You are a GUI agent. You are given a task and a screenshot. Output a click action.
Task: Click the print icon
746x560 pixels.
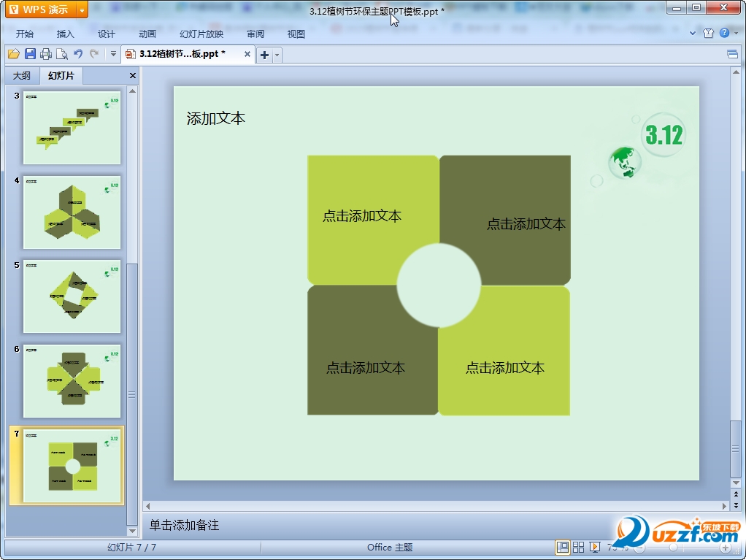pos(46,54)
